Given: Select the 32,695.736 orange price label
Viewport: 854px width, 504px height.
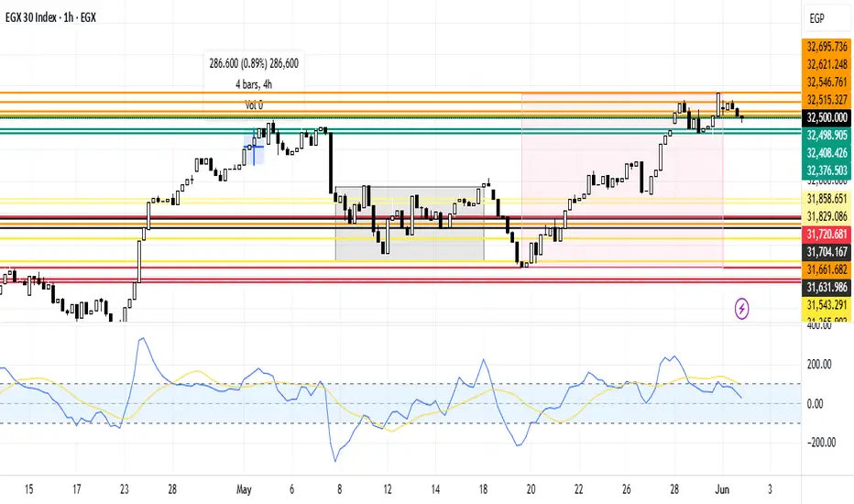Looking at the screenshot, I should (x=827, y=47).
